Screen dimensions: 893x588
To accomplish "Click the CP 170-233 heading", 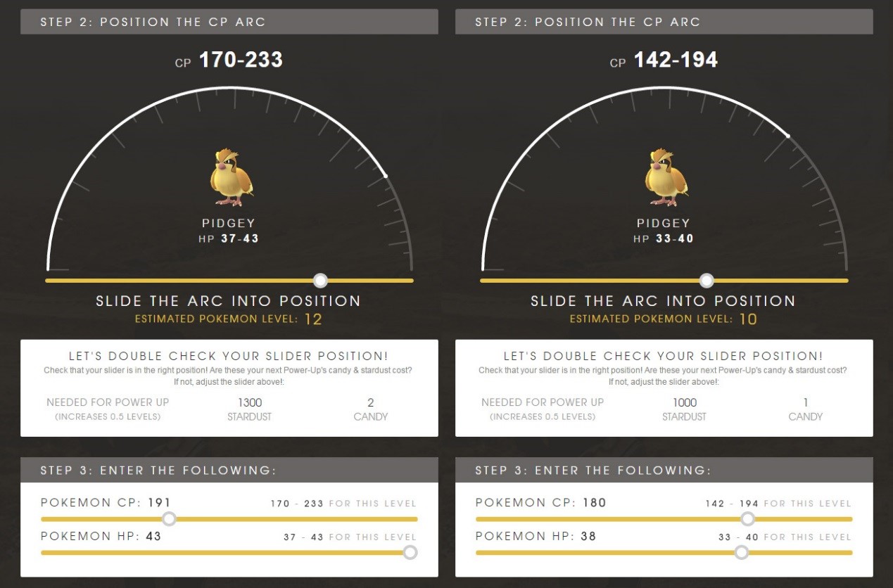I will click(x=229, y=60).
